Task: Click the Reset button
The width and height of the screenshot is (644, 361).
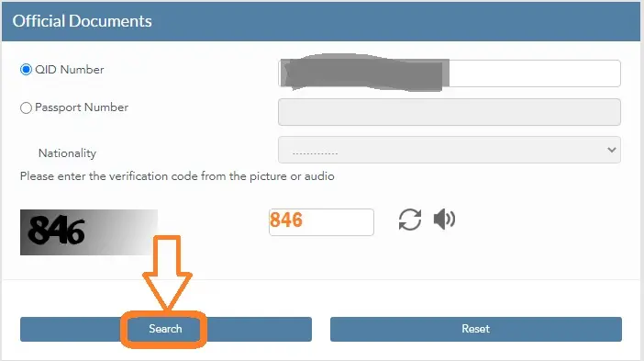Action: coord(476,329)
